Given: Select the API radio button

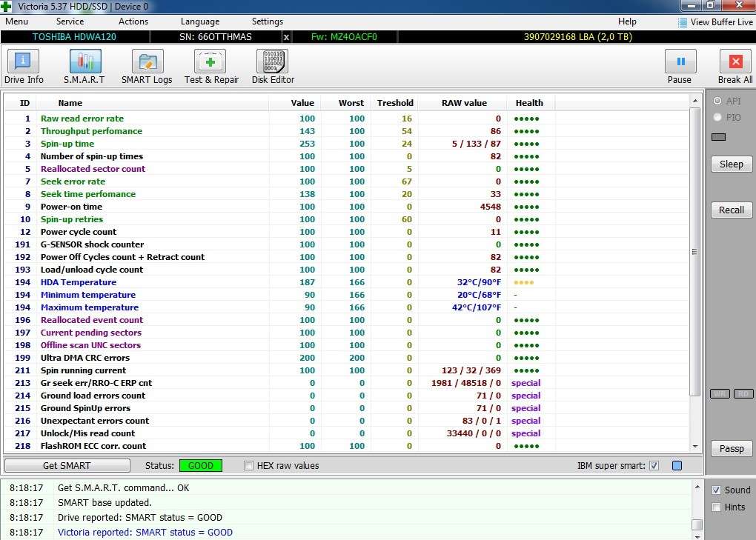Looking at the screenshot, I should pos(717,101).
